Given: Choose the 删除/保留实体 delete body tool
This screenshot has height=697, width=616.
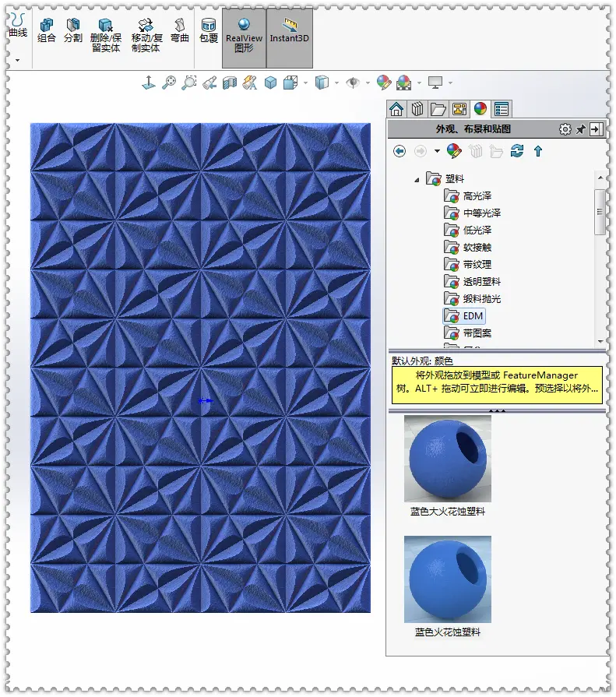Looking at the screenshot, I should 106,36.
